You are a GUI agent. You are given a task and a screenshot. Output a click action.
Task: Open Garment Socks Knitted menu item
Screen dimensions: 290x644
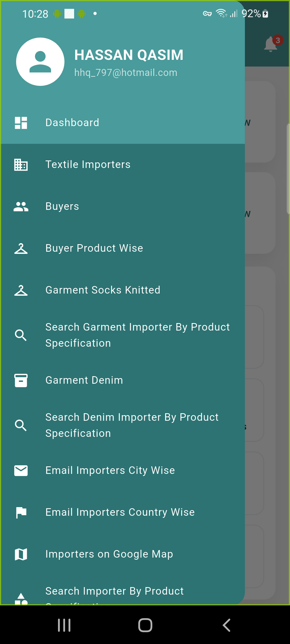pyautogui.click(x=103, y=290)
